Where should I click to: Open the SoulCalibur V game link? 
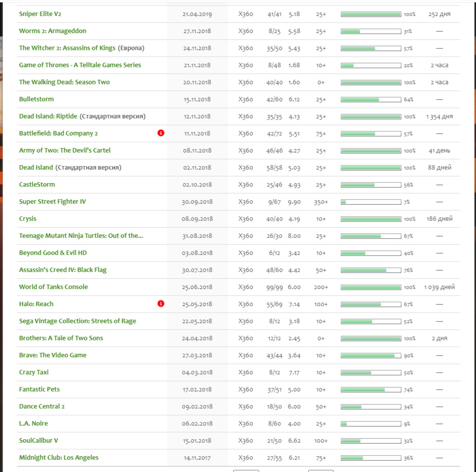(38, 440)
